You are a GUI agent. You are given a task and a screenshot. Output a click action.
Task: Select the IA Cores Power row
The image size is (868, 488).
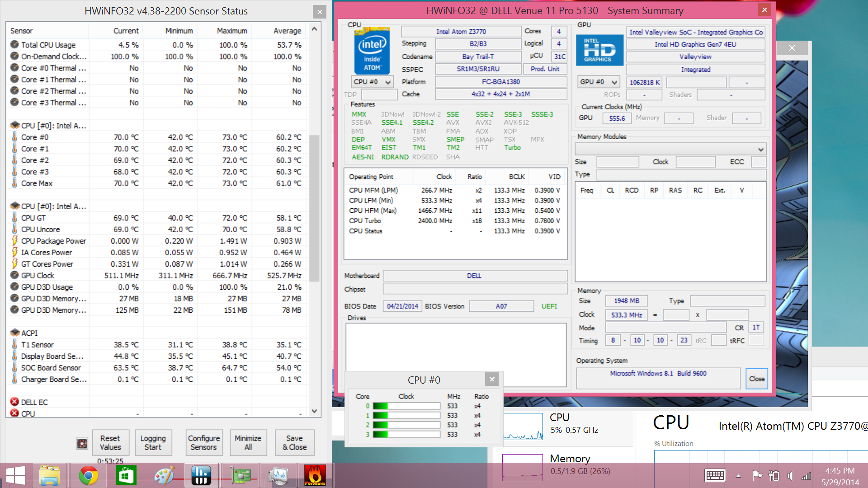point(157,253)
